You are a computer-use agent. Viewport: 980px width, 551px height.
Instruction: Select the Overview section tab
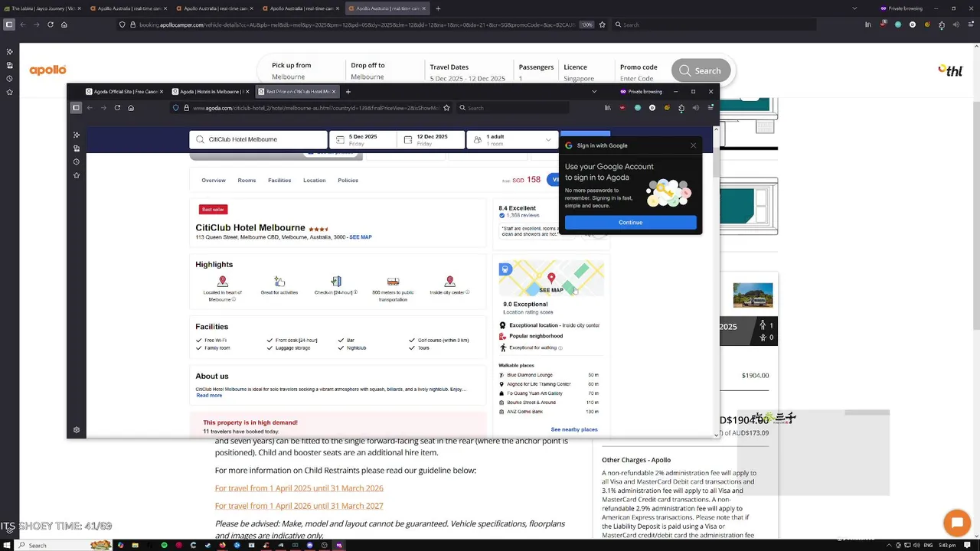click(x=214, y=181)
